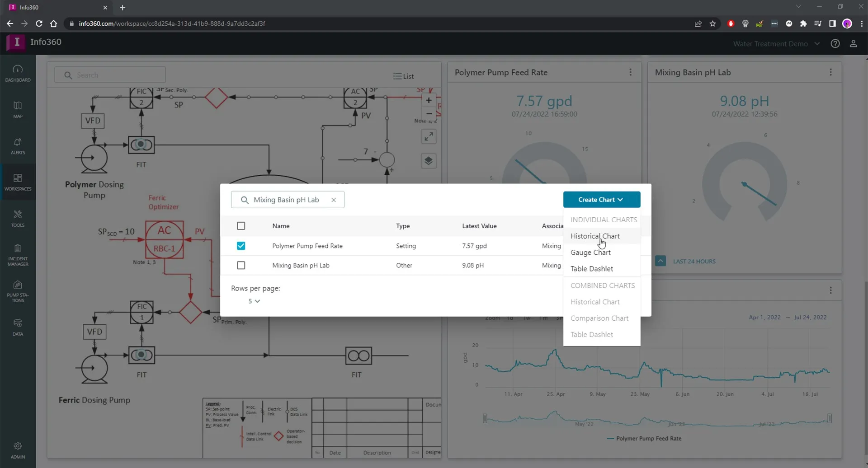Expand the Create Chart dropdown button
The width and height of the screenshot is (868, 468).
tap(601, 200)
